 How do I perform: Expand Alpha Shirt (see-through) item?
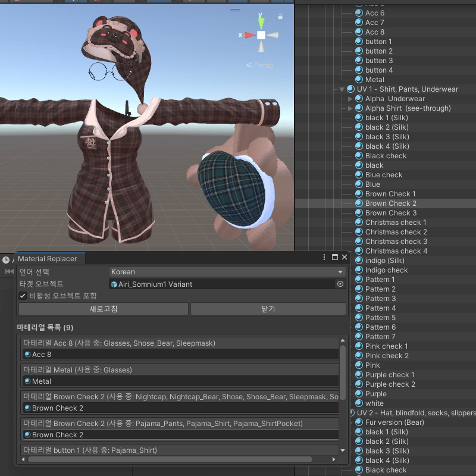[350, 108]
